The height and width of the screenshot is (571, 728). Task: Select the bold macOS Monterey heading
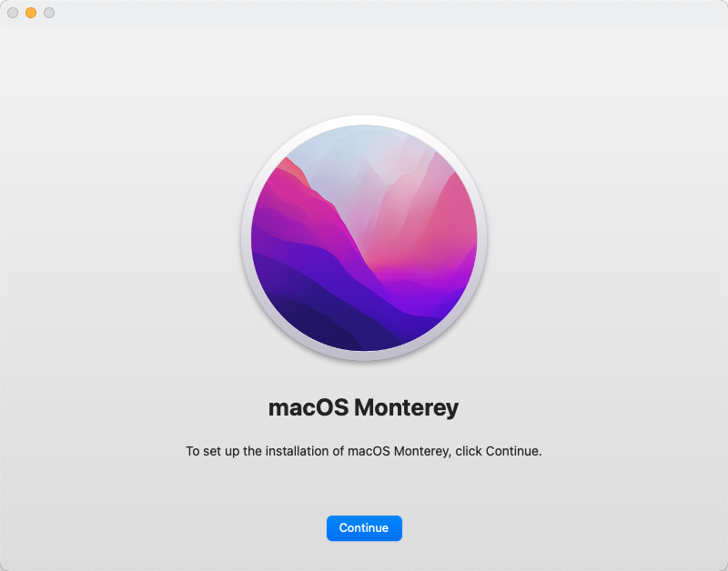363,407
